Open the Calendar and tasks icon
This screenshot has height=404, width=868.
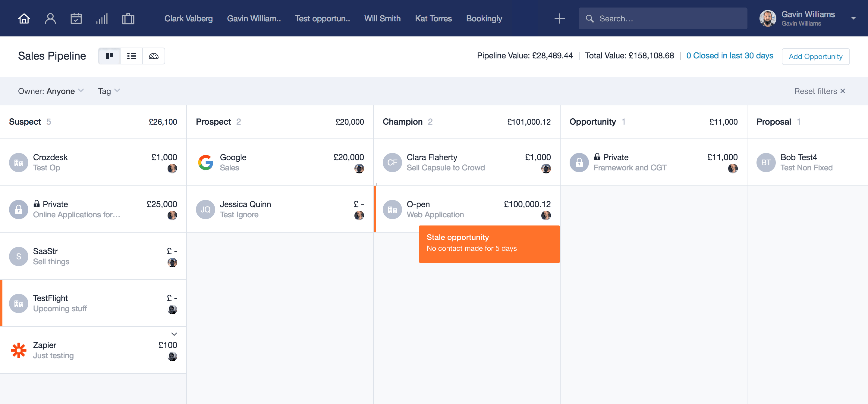[76, 19]
